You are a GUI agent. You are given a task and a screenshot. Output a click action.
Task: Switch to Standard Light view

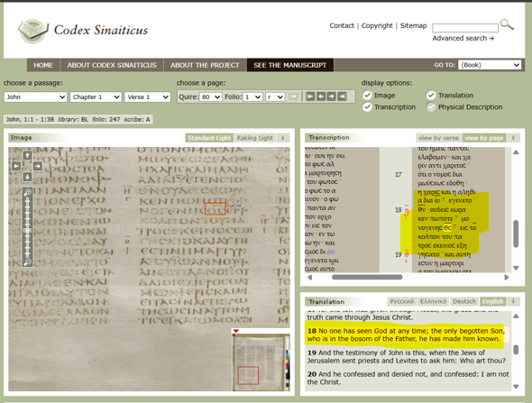pos(209,138)
